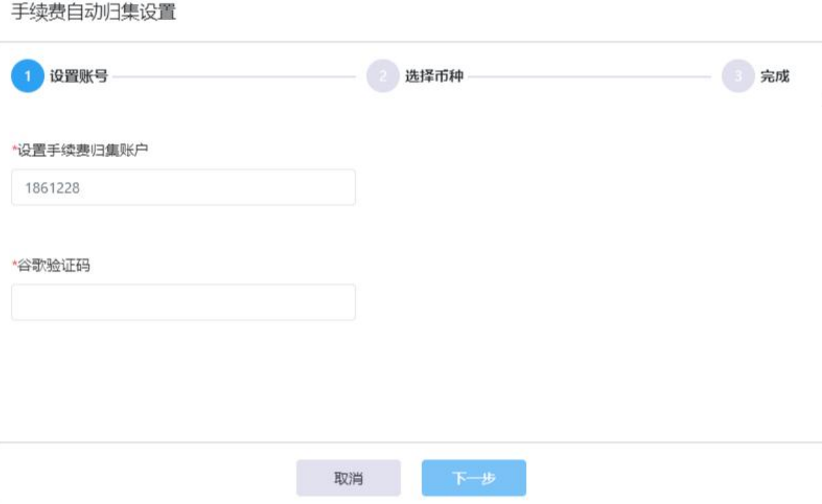Click the progress line between steps 1 and 2
Viewport: 822px width, 504px height.
point(234,77)
